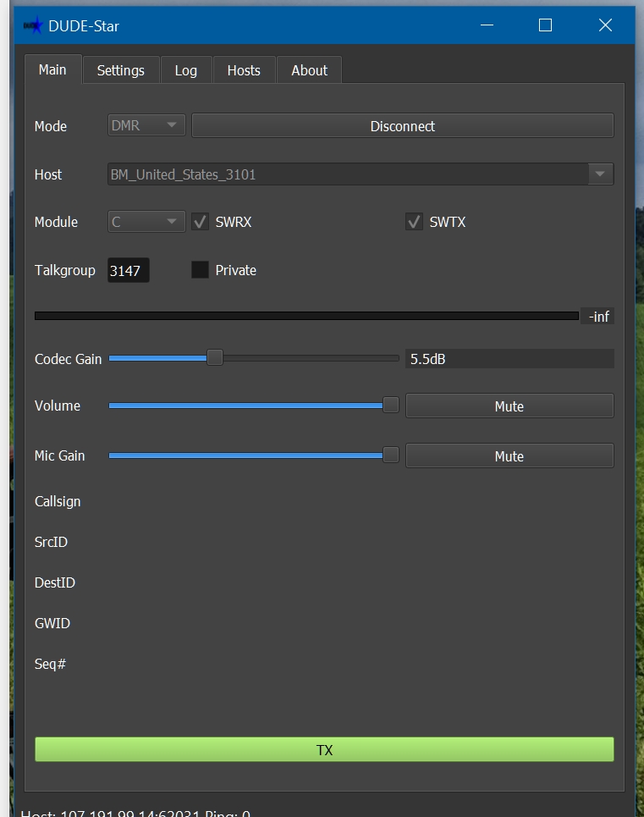
Task: Mute the Volume output
Action: pos(509,406)
